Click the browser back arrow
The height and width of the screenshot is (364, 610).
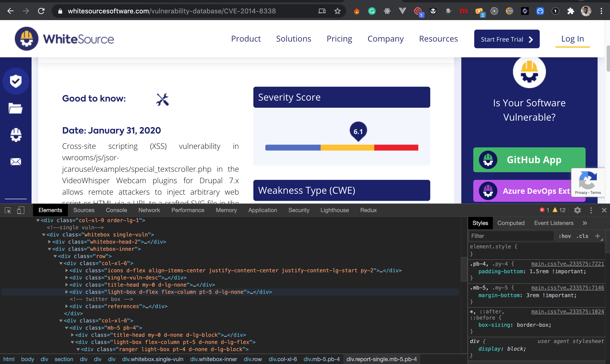[10, 11]
